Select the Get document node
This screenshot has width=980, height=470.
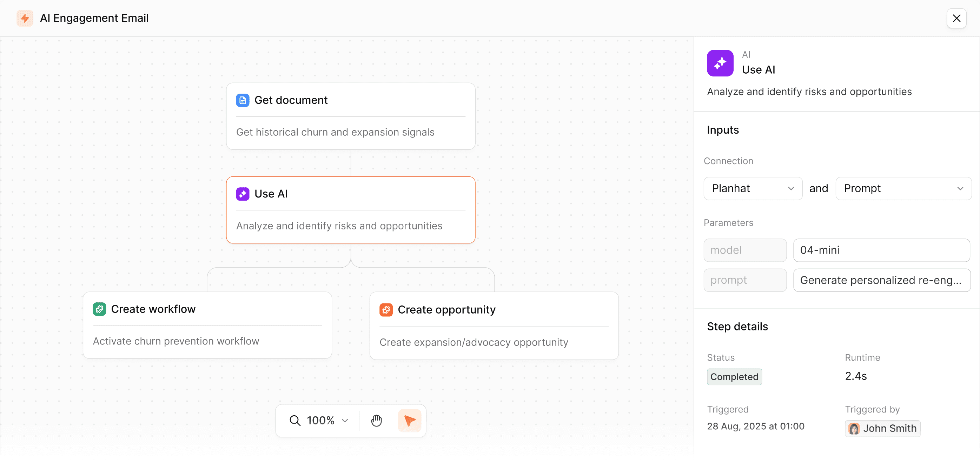(350, 116)
